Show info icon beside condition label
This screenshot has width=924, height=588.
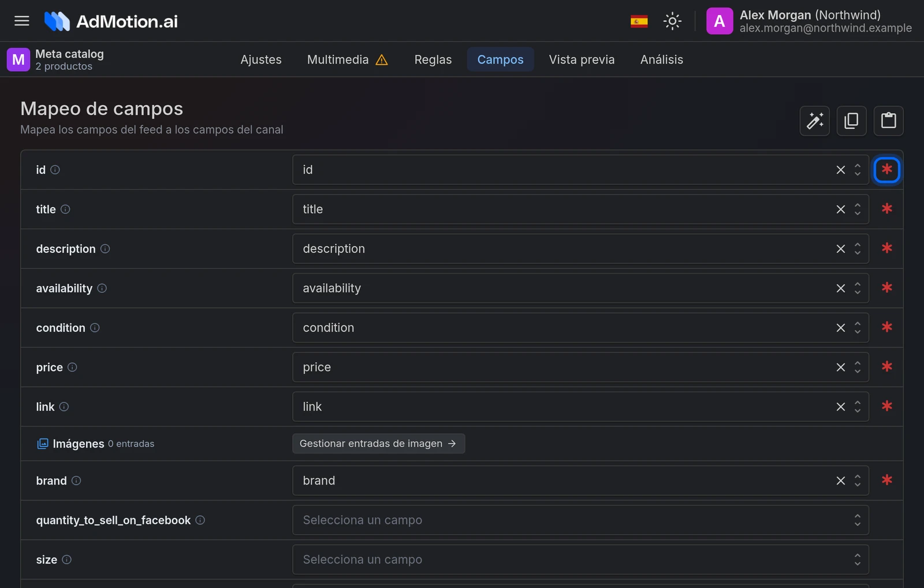click(x=95, y=328)
